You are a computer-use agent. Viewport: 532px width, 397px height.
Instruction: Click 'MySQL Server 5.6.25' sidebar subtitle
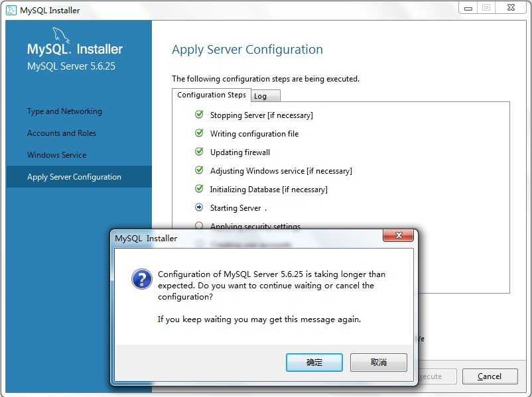(x=71, y=66)
